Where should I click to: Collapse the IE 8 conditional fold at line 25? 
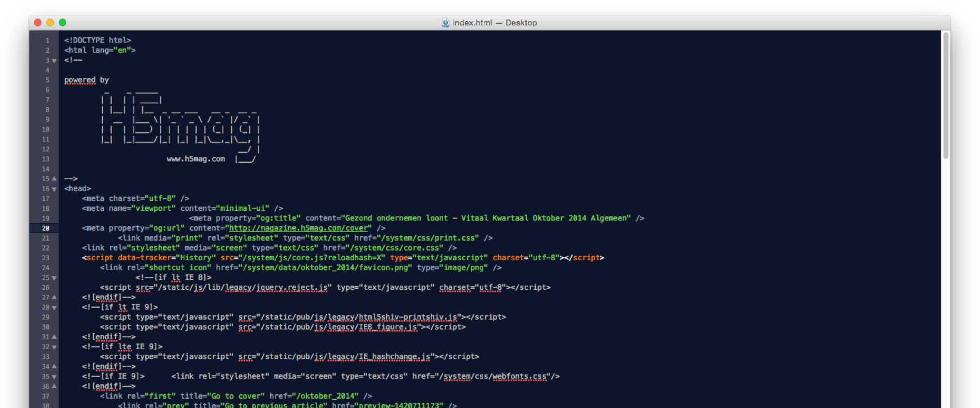tap(54, 278)
